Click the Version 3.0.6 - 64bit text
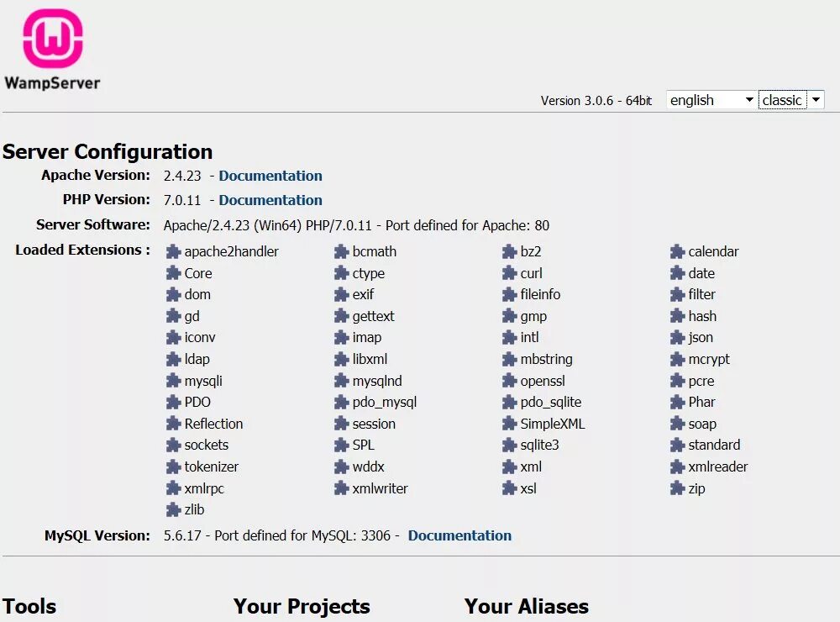 point(596,101)
